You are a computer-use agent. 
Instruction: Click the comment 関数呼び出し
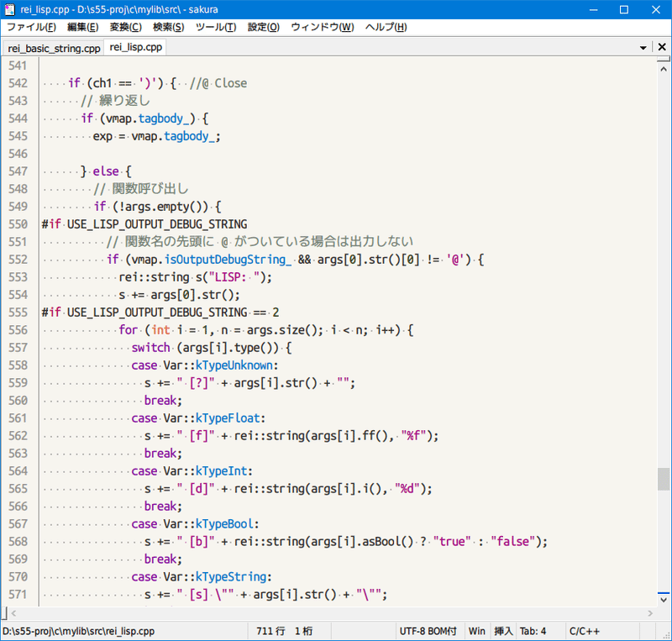(x=150, y=189)
